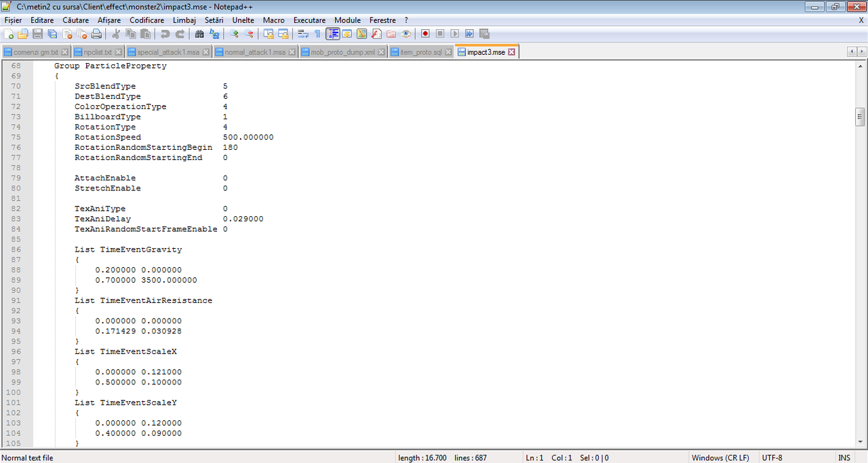Close the item_proto.sql tab
Screen dimensions: 868x463
pyautogui.click(x=449, y=52)
